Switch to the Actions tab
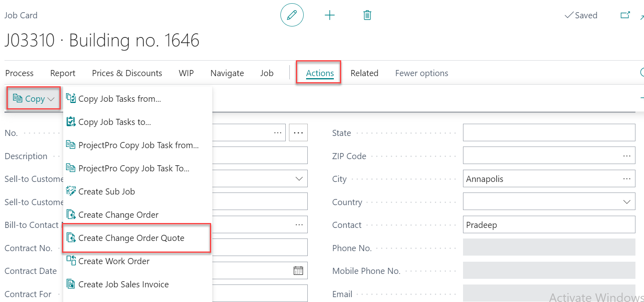 (x=320, y=73)
